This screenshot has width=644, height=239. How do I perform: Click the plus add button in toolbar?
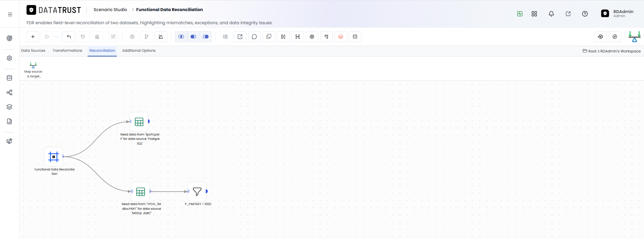(33, 37)
